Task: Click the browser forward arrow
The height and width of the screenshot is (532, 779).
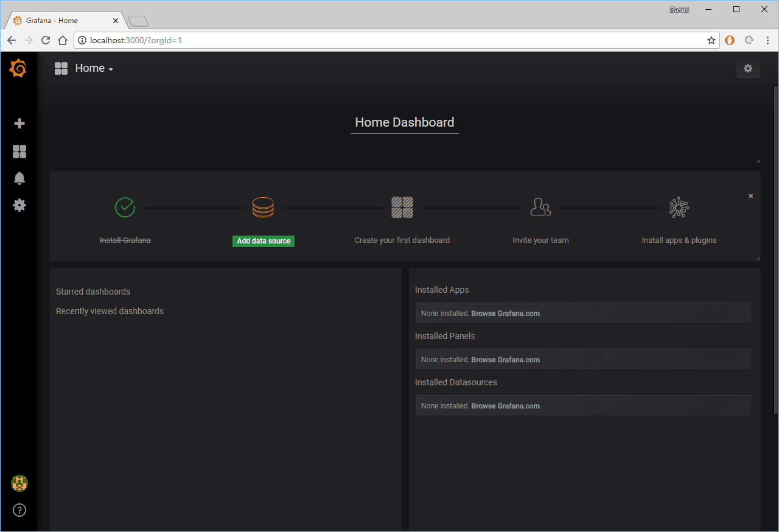Action: (29, 40)
